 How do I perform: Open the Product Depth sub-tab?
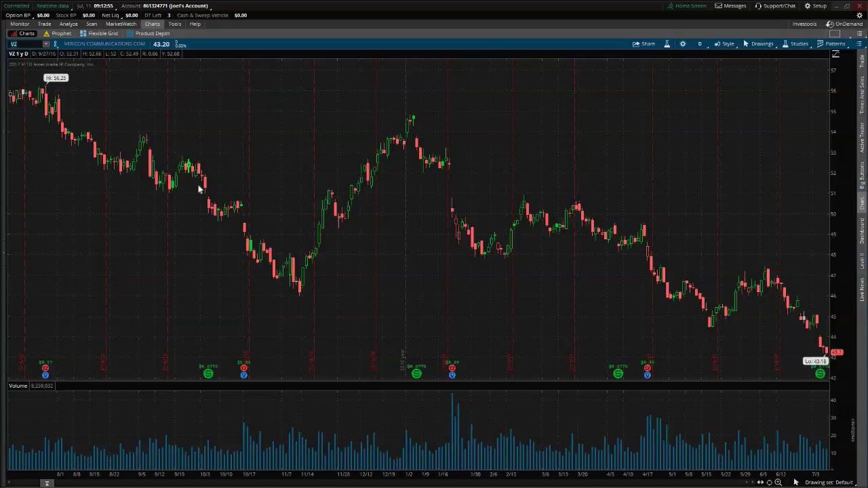148,33
